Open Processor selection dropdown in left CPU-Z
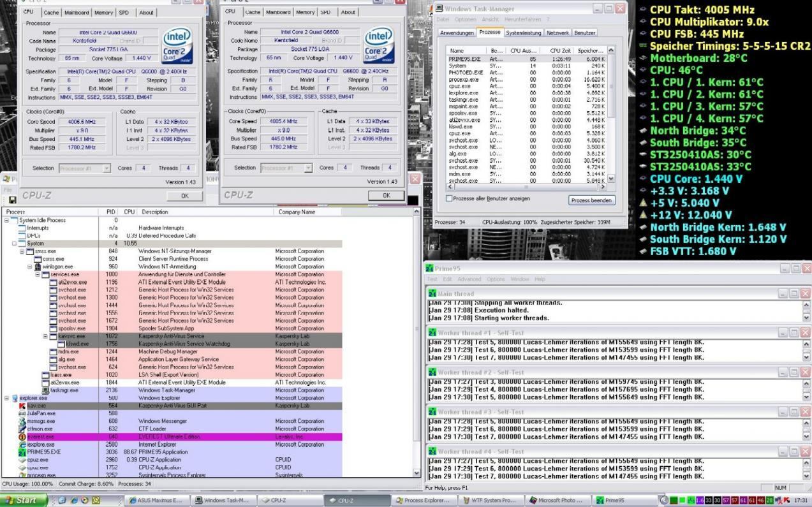 click(x=85, y=168)
